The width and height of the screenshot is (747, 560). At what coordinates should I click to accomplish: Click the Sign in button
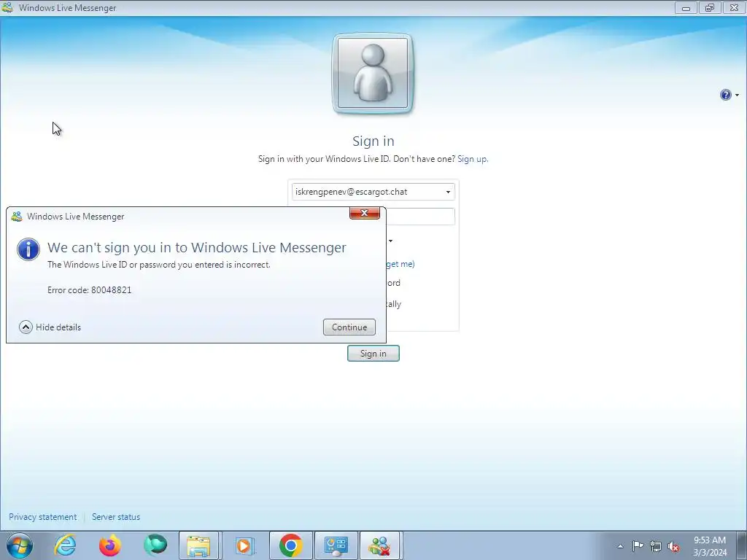(373, 354)
